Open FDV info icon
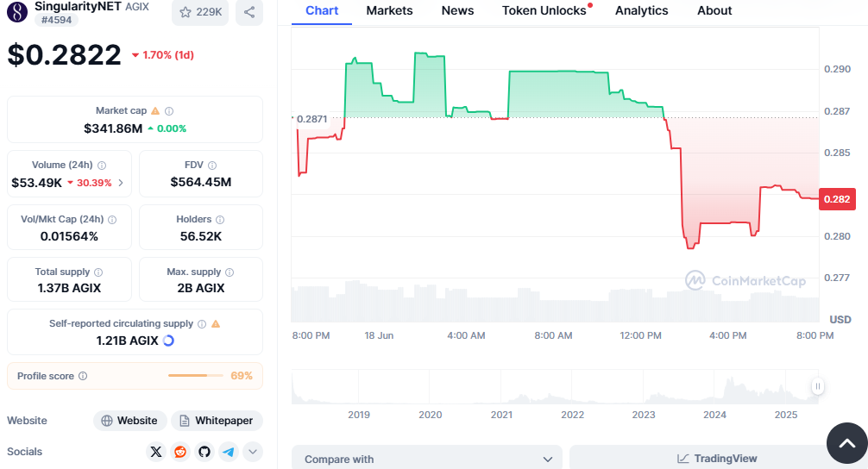Viewport: 868px width, 469px height. click(x=212, y=166)
